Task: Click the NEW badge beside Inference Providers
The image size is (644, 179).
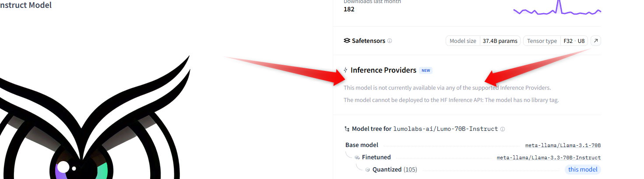Action: pyautogui.click(x=426, y=70)
